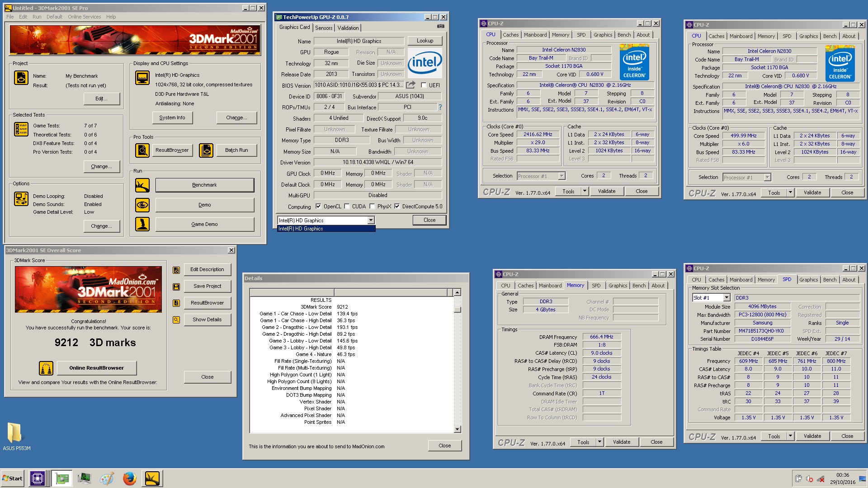Click the GPU-Z BIOS share/export icon
This screenshot has height=488, width=868.
[410, 85]
